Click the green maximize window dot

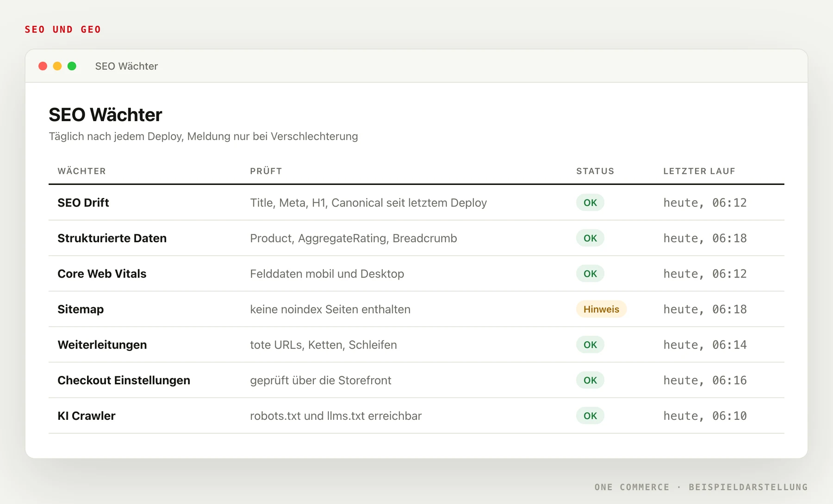72,66
